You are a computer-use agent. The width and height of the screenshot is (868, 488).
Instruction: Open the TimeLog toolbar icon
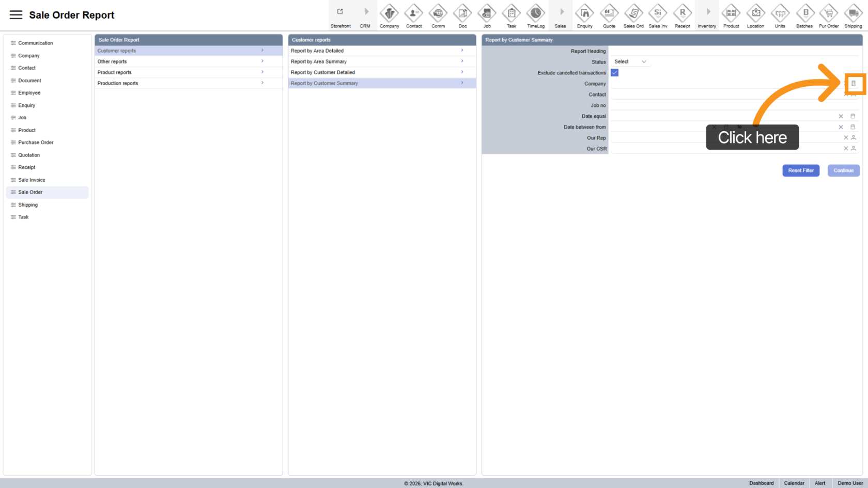point(536,13)
